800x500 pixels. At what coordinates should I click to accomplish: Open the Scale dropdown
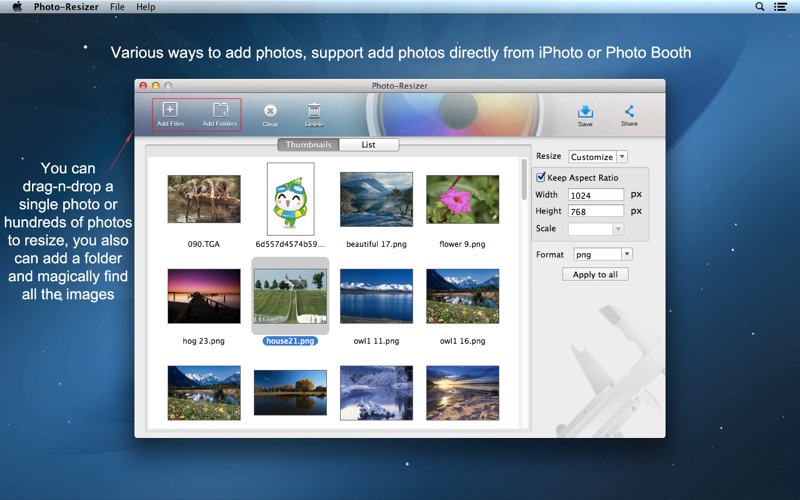point(596,229)
